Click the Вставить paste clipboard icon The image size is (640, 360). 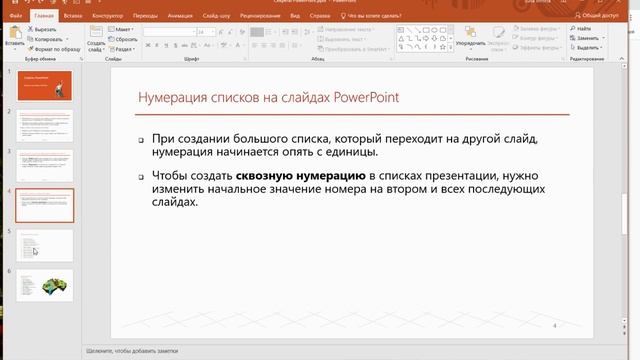click(x=15, y=33)
